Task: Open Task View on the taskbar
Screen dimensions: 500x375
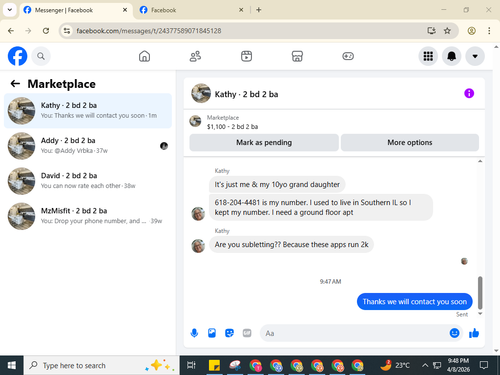Action: point(191,366)
